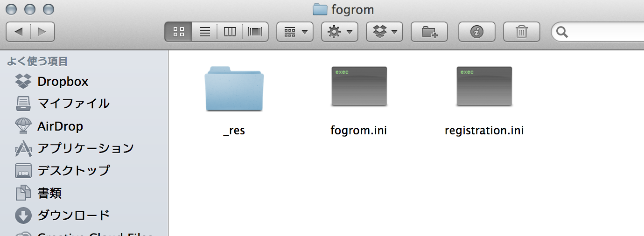The width and height of the screenshot is (644, 236).
Task: Click the search field
Action: (x=602, y=32)
